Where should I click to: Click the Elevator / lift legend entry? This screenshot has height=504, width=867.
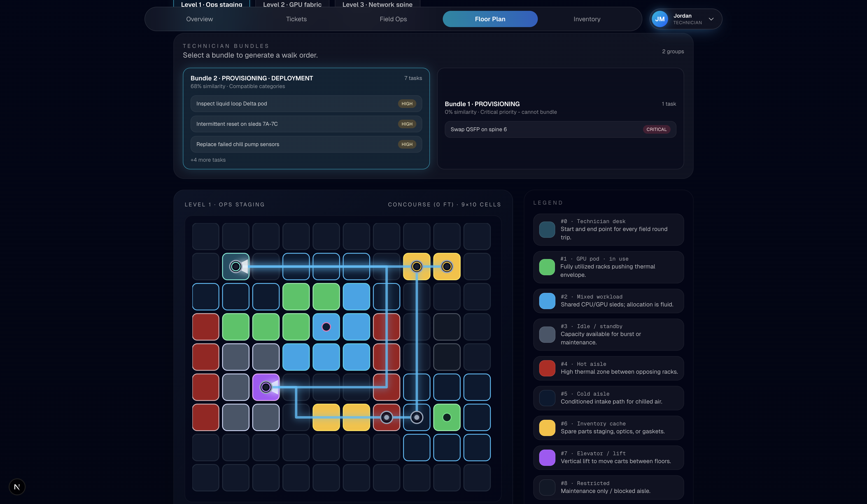(x=608, y=457)
